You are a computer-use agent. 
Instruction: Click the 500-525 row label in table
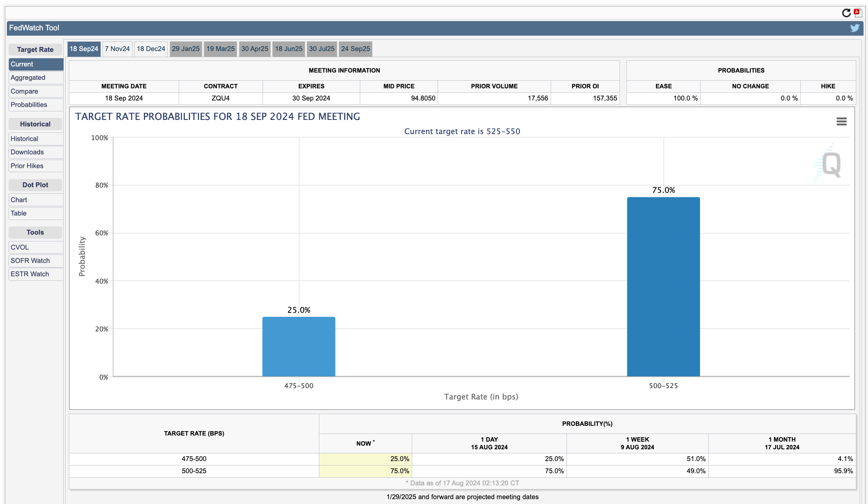coord(194,471)
